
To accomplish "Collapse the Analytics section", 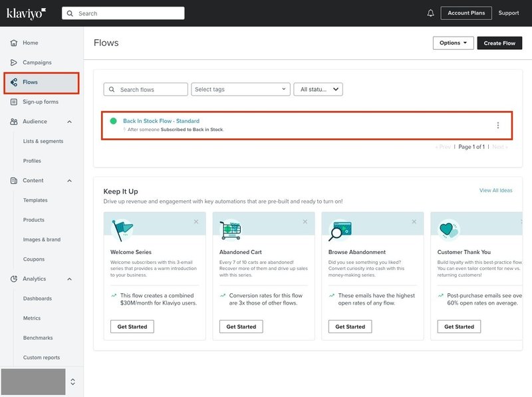I will [70, 279].
